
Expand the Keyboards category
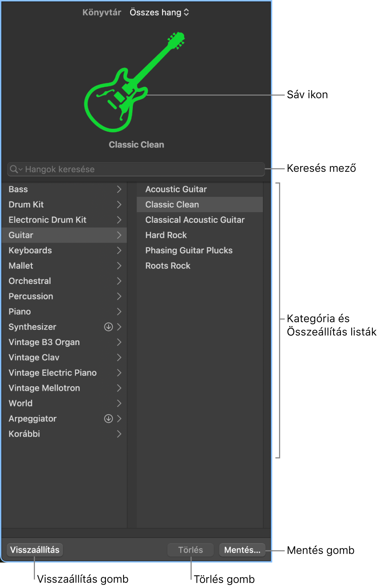119,250
